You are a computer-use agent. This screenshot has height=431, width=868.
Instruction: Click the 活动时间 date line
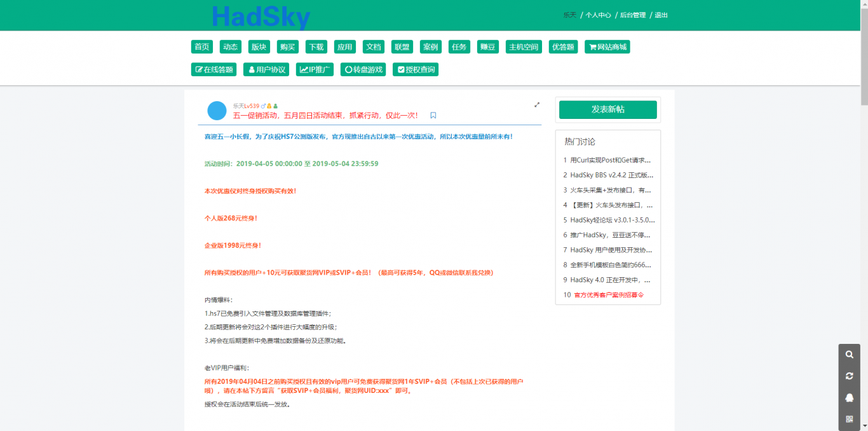[291, 164]
